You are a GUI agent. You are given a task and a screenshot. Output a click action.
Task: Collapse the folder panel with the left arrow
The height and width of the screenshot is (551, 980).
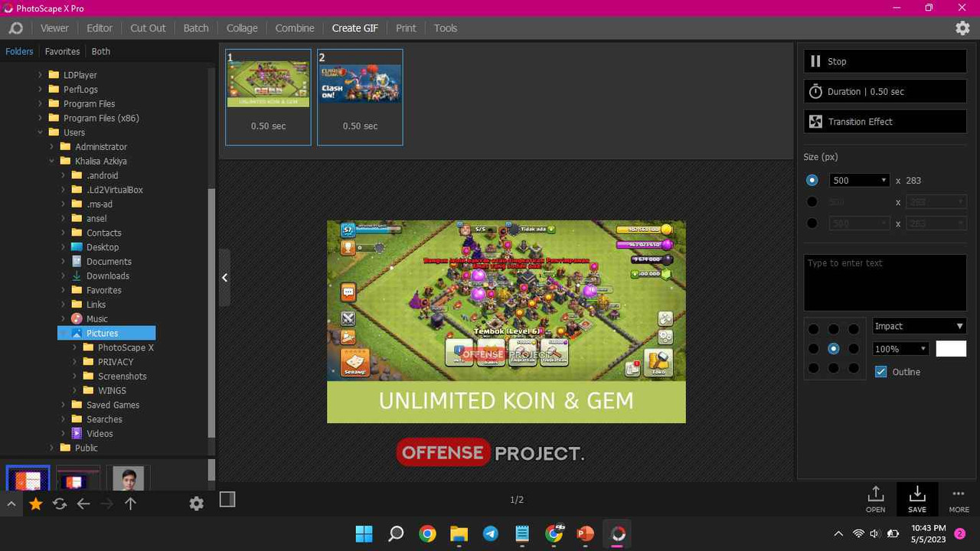(x=224, y=278)
